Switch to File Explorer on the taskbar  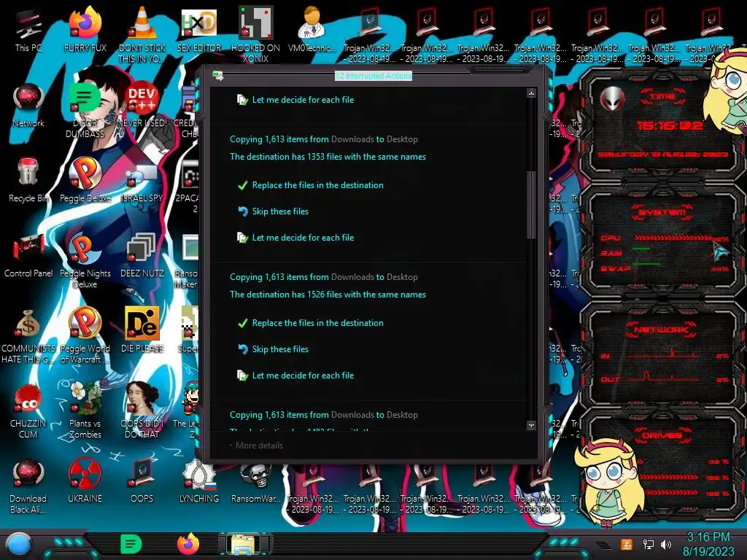pos(244,545)
